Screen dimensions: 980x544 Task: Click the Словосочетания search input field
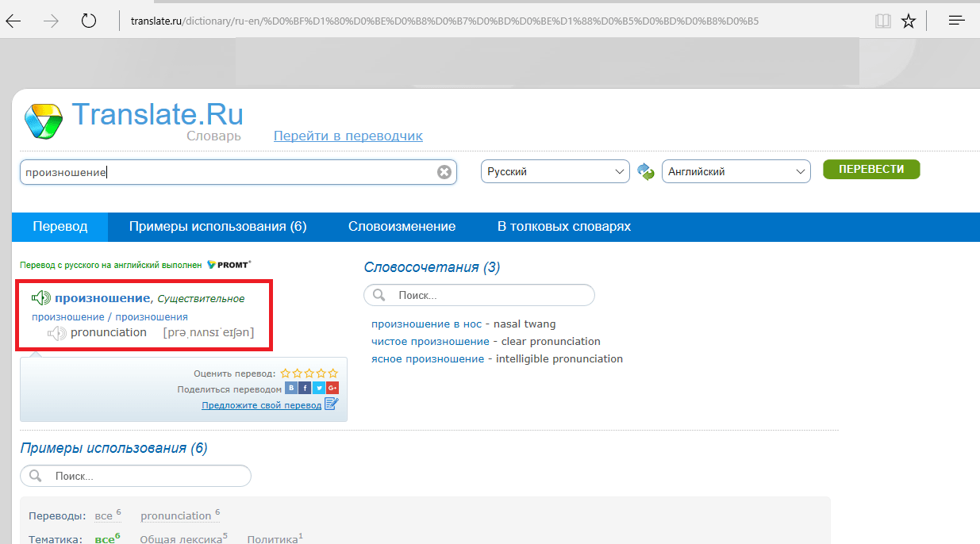(x=488, y=295)
